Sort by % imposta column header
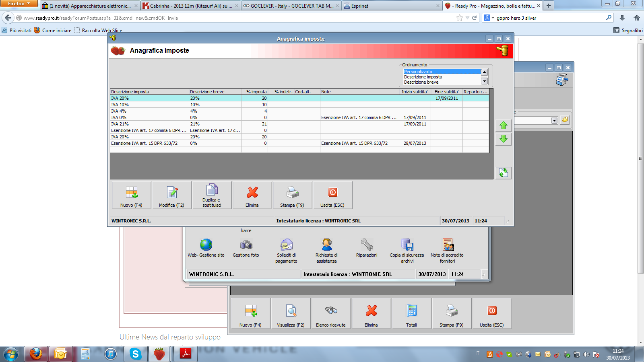Viewport: 644px width, 362px height. (x=255, y=92)
